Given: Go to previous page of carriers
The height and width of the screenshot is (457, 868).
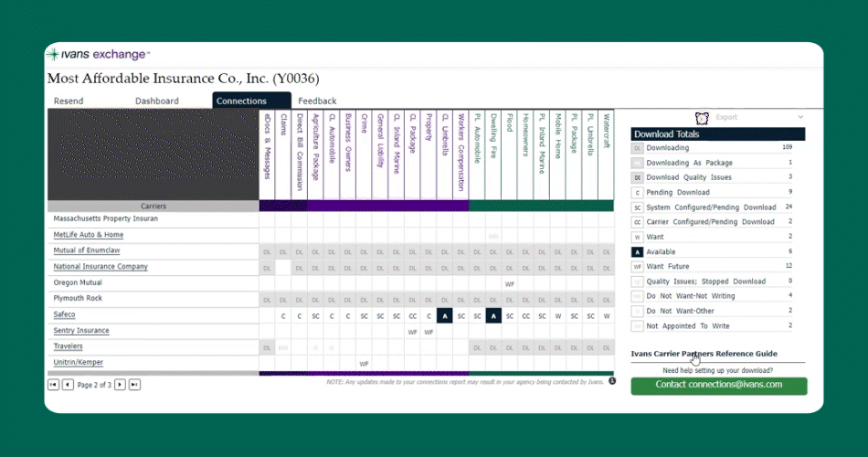Looking at the screenshot, I should [68, 385].
